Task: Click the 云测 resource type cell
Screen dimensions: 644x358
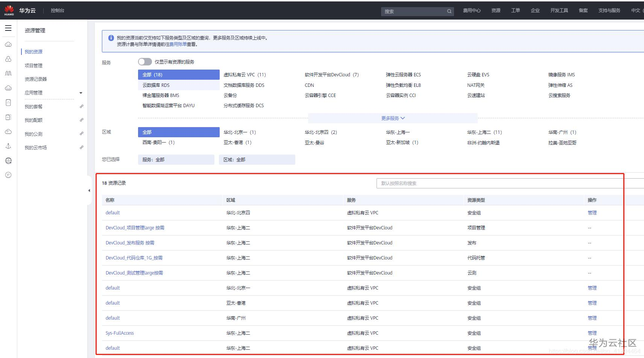Action: pyautogui.click(x=472, y=273)
